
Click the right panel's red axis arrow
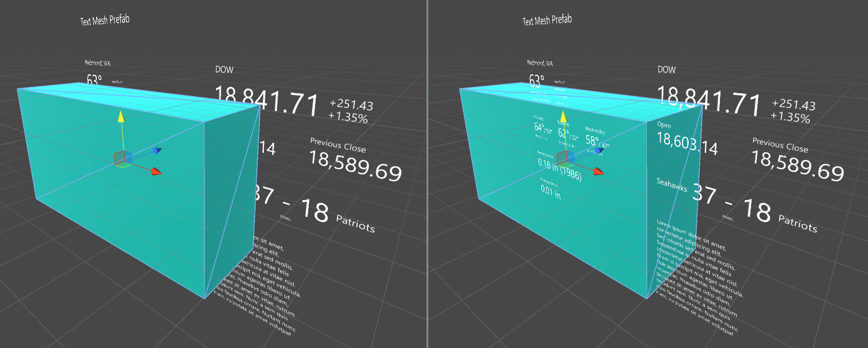click(x=600, y=170)
